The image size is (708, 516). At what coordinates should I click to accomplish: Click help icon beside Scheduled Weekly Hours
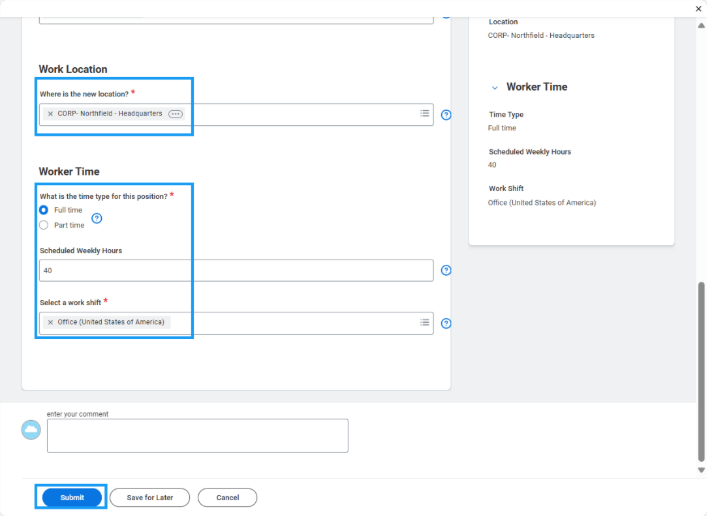(446, 270)
